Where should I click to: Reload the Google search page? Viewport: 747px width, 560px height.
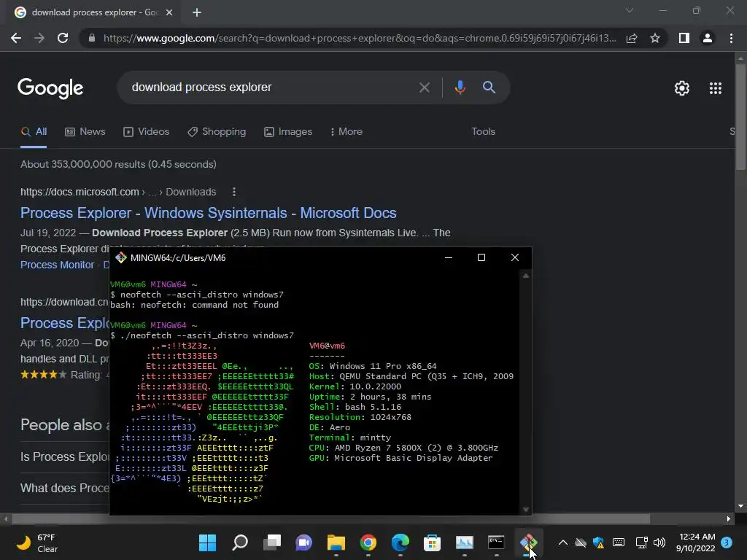pos(63,38)
